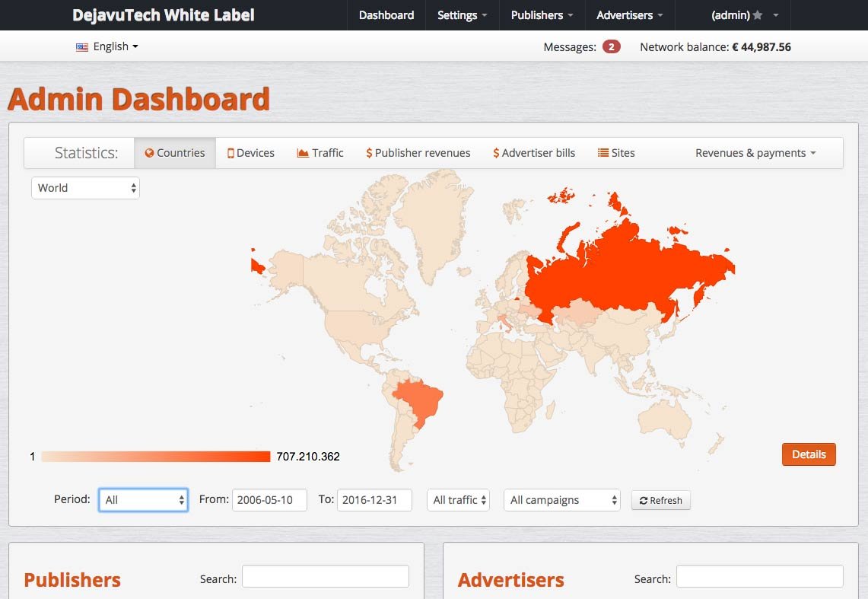Image resolution: width=868 pixels, height=599 pixels.
Task: Click the dollar icon before Publisher revenues
Action: pyautogui.click(x=369, y=153)
